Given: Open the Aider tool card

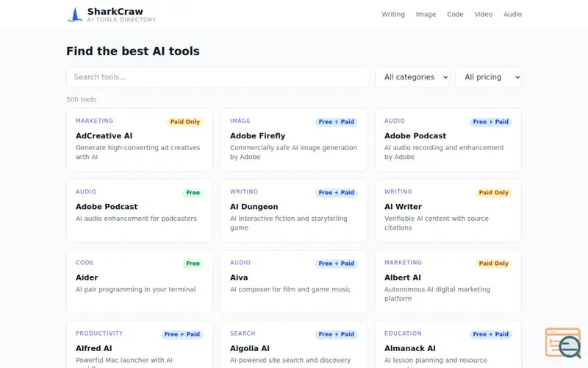Looking at the screenshot, I should (x=140, y=282).
